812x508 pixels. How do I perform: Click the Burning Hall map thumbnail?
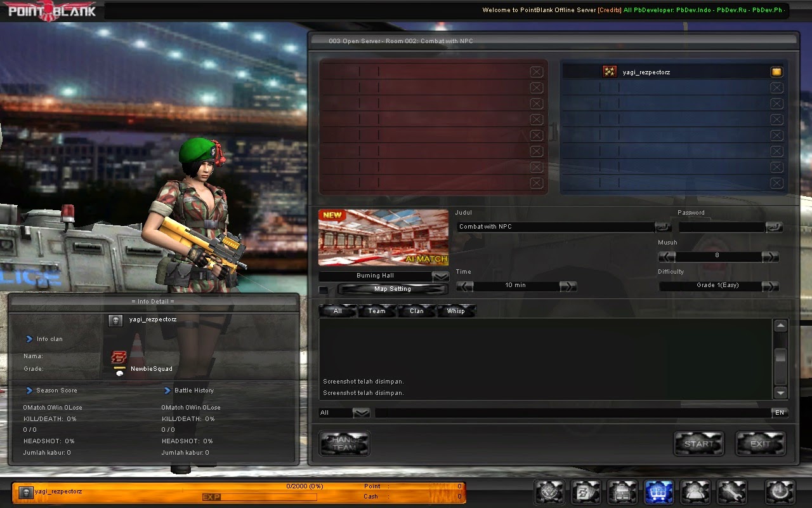point(383,237)
